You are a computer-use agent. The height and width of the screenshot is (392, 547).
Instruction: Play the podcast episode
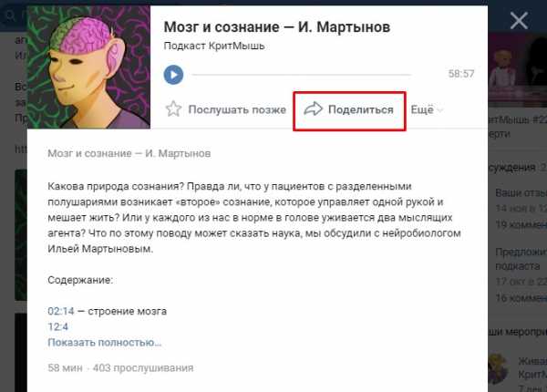click(x=173, y=75)
